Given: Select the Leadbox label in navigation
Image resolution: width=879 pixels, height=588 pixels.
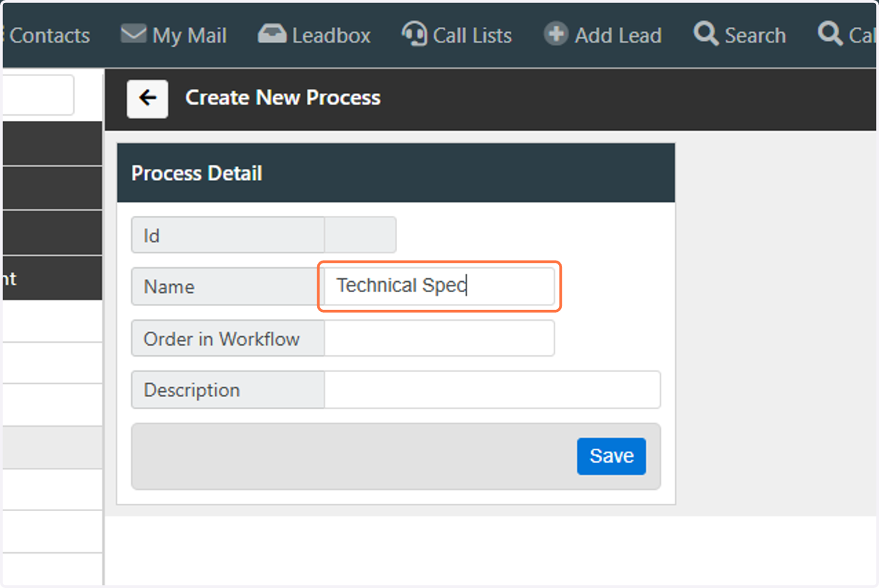Looking at the screenshot, I should click(331, 35).
